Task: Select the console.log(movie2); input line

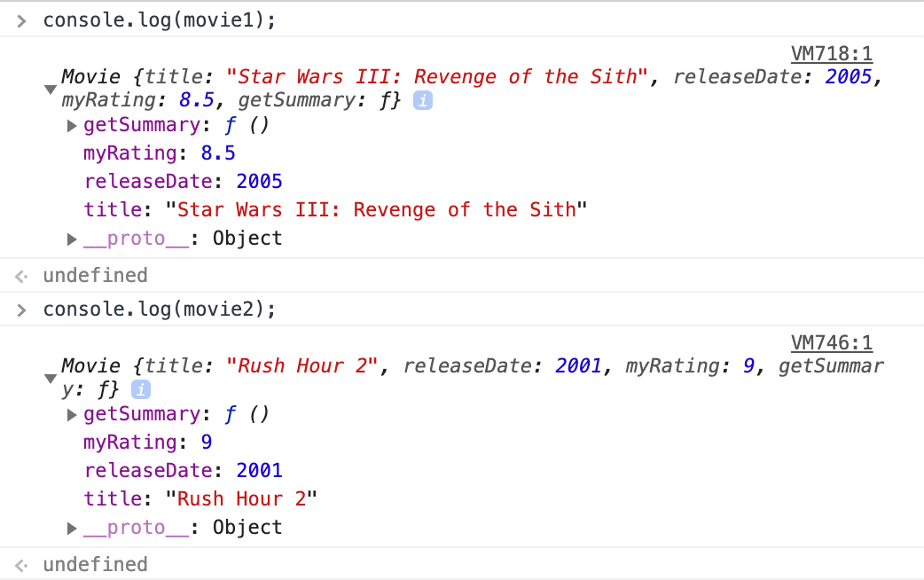Action: tap(160, 310)
